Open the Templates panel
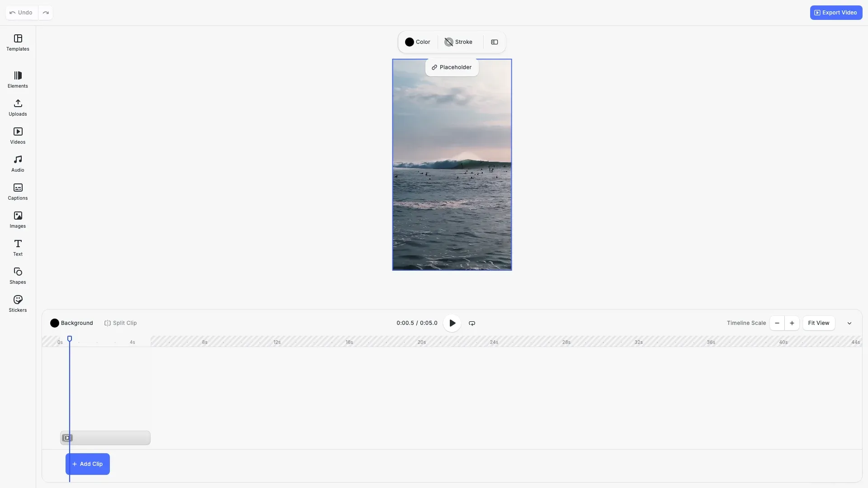868x488 pixels. point(18,43)
